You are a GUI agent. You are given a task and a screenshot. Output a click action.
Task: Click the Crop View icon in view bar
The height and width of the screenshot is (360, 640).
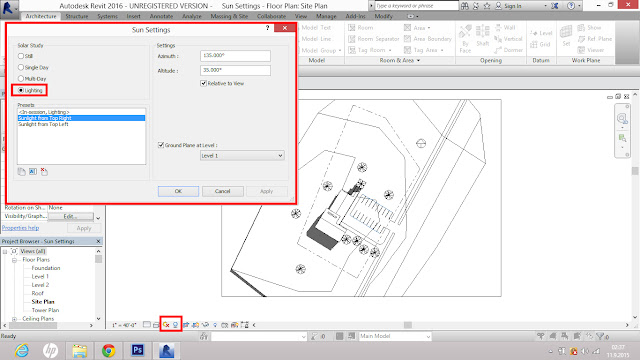[186, 325]
